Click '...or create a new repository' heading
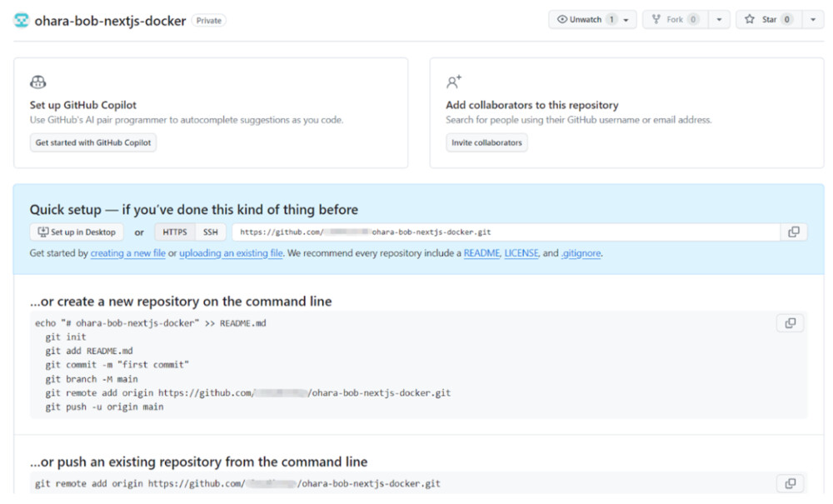833x504 pixels. click(x=181, y=302)
